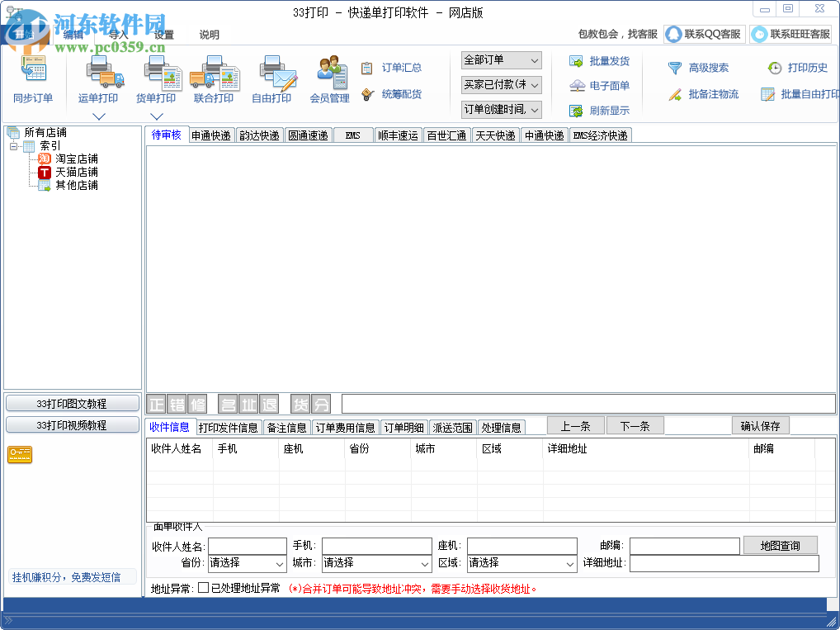
Task: Click the 确认保存 save button
Action: coord(760,425)
